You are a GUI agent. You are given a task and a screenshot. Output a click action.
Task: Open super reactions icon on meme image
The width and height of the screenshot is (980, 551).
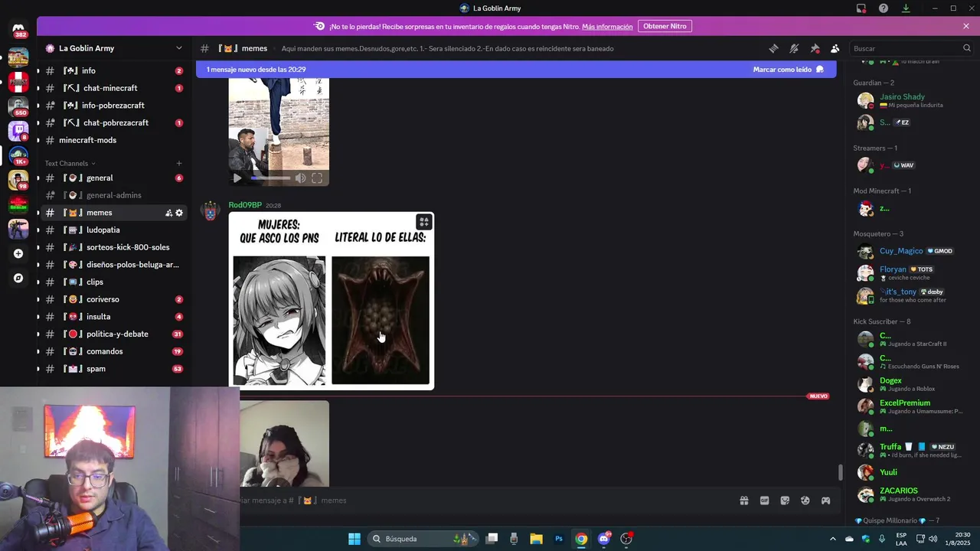[423, 222]
